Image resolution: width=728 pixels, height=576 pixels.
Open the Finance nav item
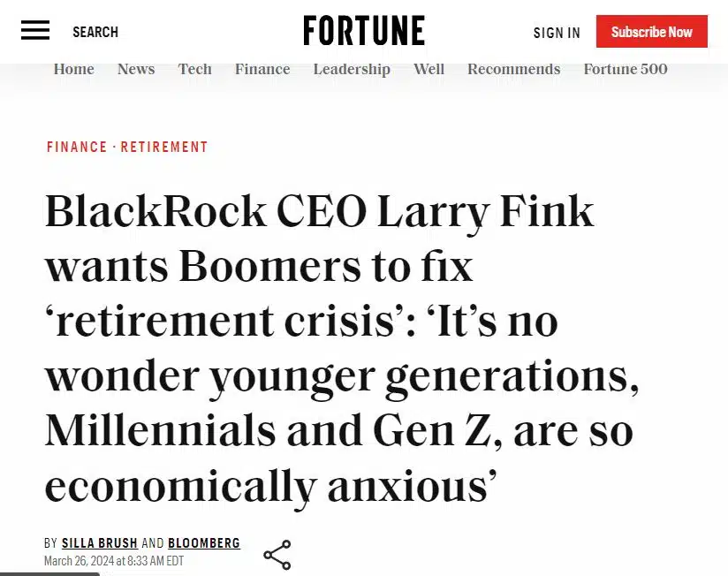point(262,69)
